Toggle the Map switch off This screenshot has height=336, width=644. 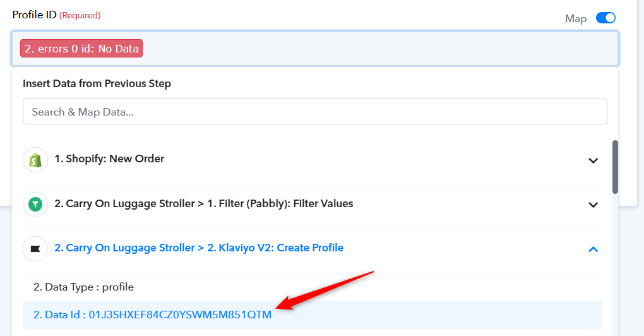coord(605,18)
